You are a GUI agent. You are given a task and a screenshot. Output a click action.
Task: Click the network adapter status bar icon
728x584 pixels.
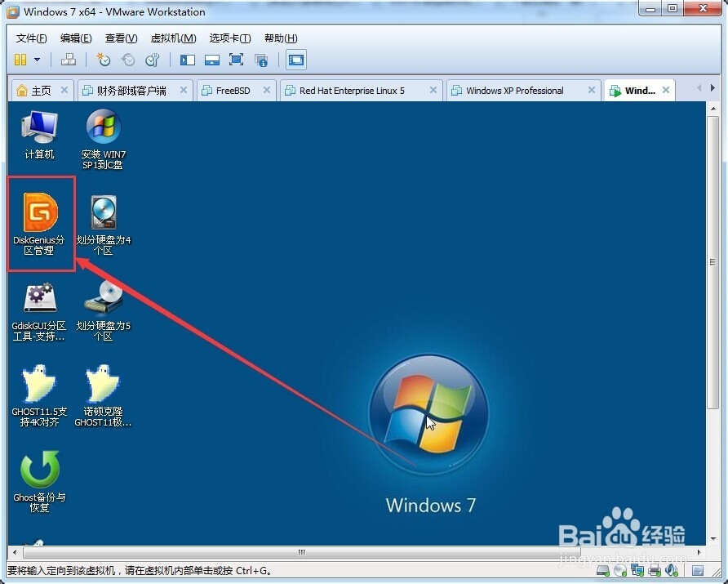637,569
